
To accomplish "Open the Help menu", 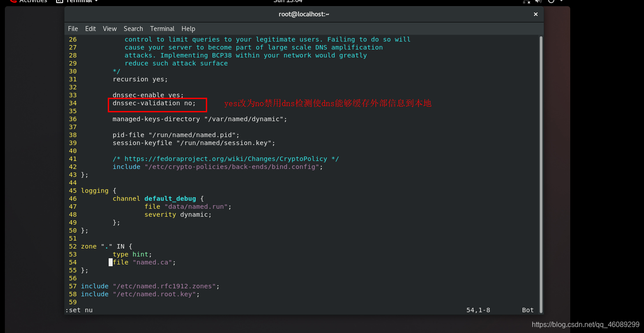I will pos(188,29).
